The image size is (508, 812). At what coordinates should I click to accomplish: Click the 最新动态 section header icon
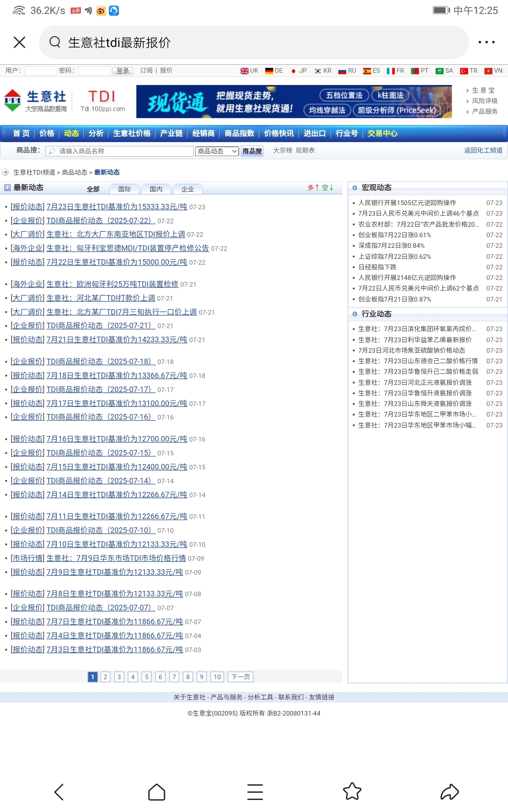point(7,187)
